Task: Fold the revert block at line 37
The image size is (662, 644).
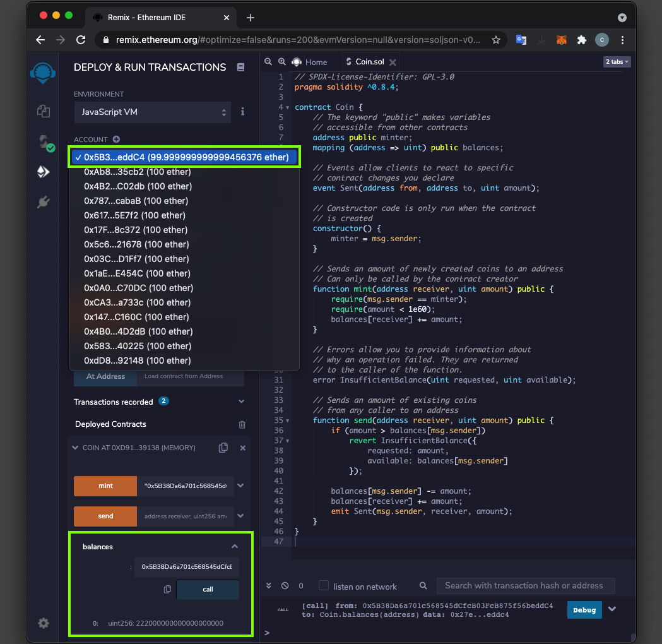Action: [288, 441]
